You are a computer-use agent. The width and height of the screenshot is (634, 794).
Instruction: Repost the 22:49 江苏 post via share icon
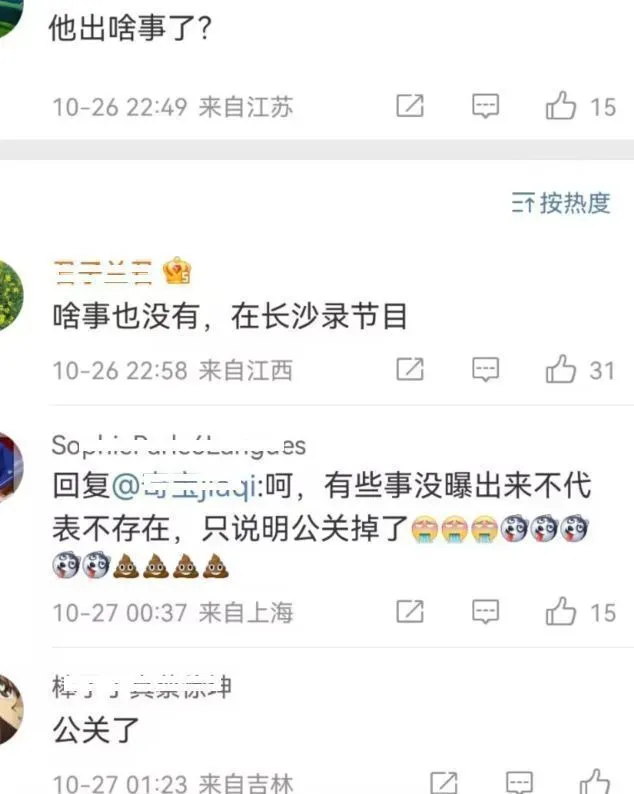410,106
